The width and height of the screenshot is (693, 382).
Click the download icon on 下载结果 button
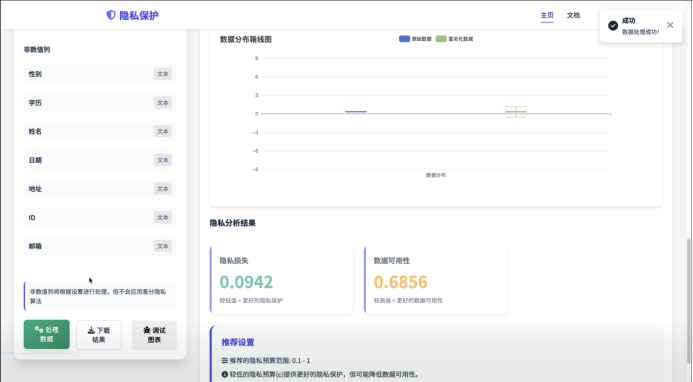[91, 330]
